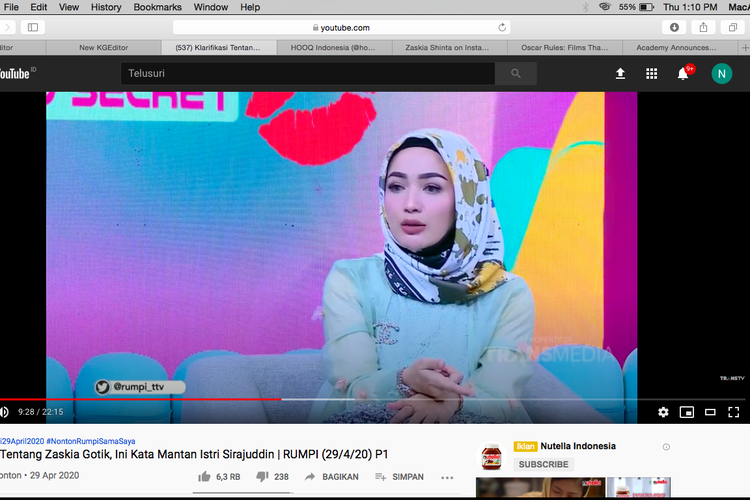Open the notifications bell

tap(684, 73)
